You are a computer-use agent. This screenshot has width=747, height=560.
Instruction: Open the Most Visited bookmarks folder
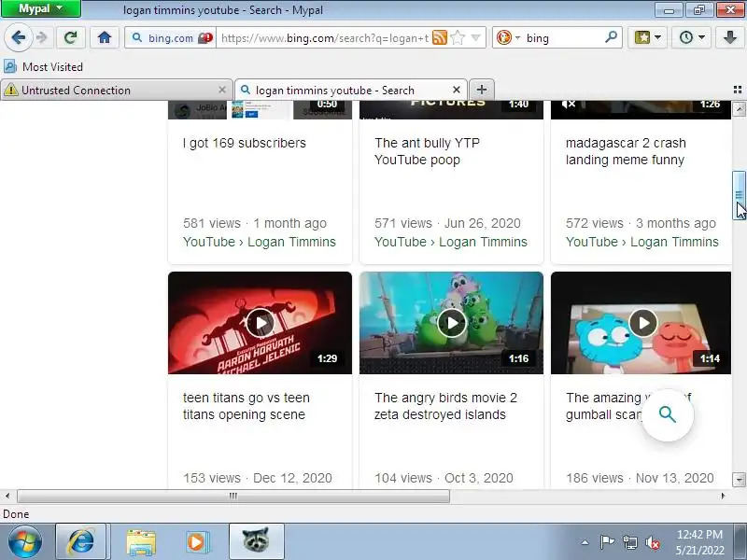pos(43,66)
